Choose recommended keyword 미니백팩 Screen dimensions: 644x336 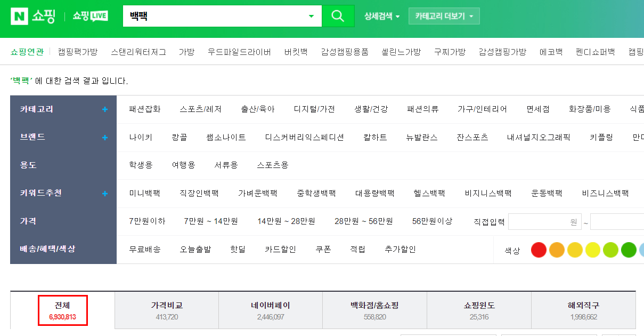coord(144,194)
